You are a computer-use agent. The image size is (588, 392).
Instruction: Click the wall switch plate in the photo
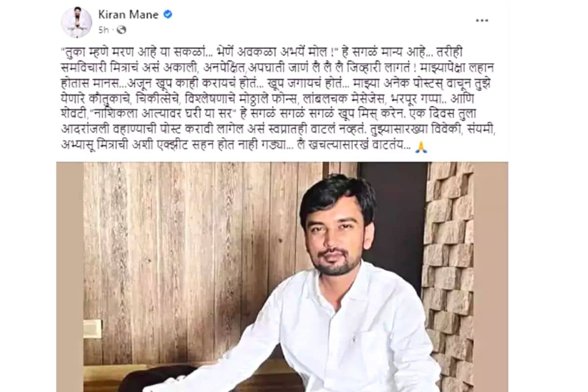(92, 329)
